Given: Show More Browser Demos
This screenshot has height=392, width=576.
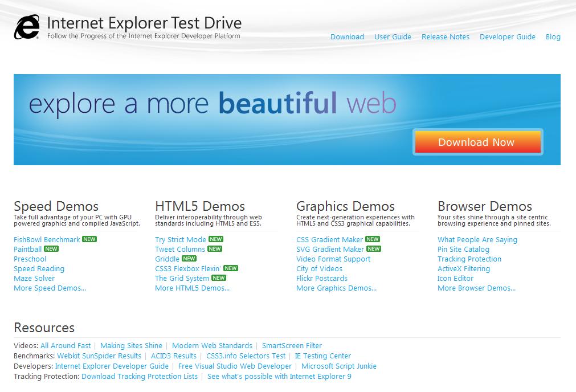Looking at the screenshot, I should (x=476, y=288).
